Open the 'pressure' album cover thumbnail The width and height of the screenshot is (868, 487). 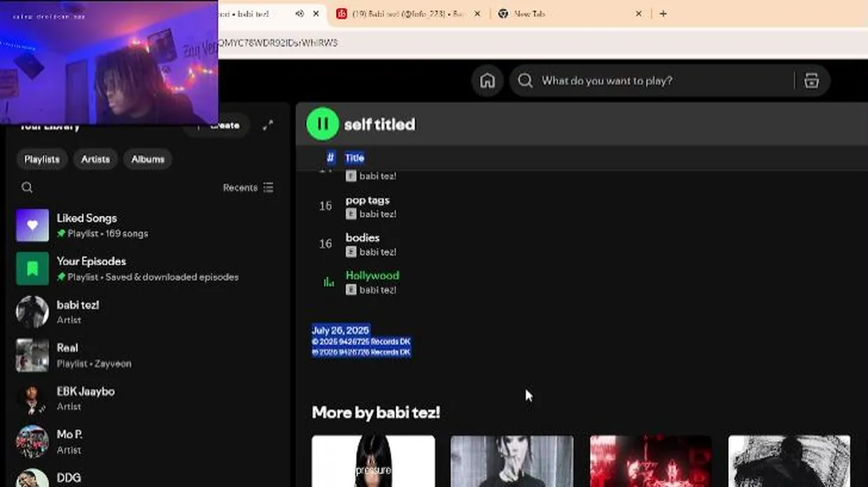(x=373, y=461)
